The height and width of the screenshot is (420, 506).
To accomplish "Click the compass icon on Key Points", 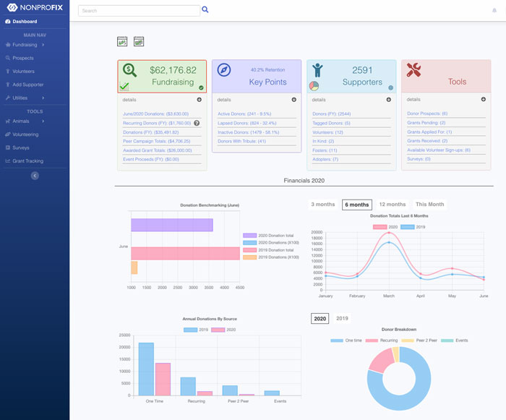I will pyautogui.click(x=224, y=69).
